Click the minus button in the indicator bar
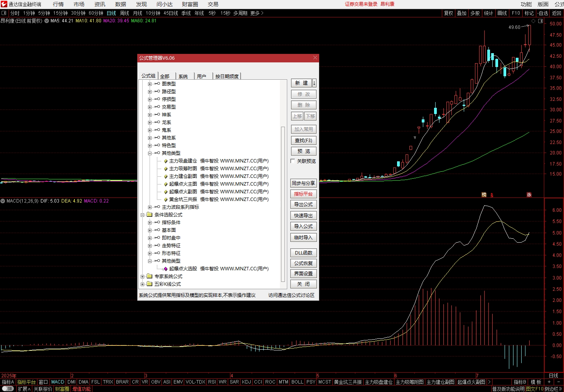The height and width of the screenshot is (392, 564). pos(559,382)
